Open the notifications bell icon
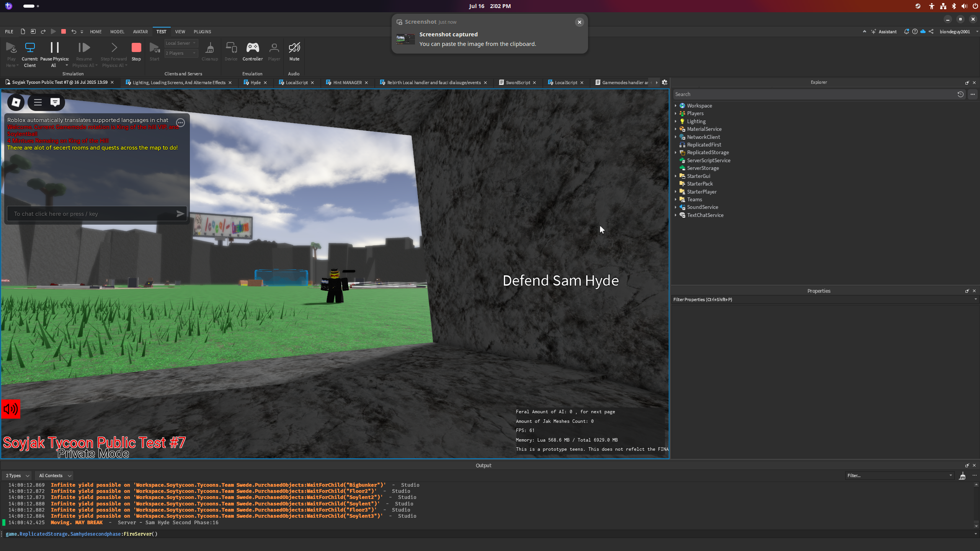The image size is (980, 551). [x=906, y=32]
